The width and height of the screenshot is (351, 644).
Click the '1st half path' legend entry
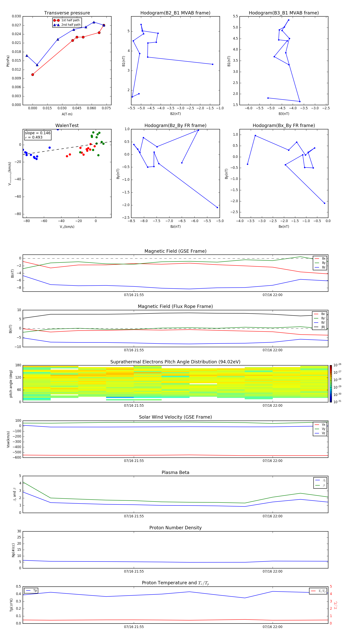(67, 20)
